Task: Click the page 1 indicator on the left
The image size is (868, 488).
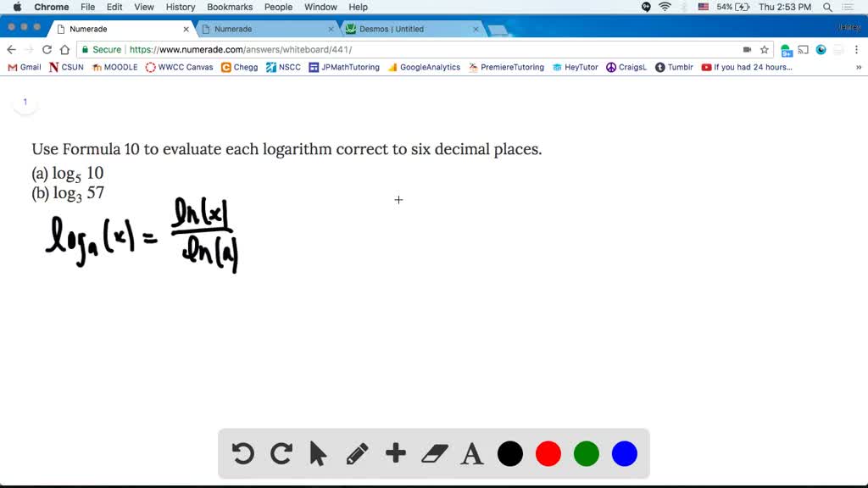Action: click(x=25, y=101)
